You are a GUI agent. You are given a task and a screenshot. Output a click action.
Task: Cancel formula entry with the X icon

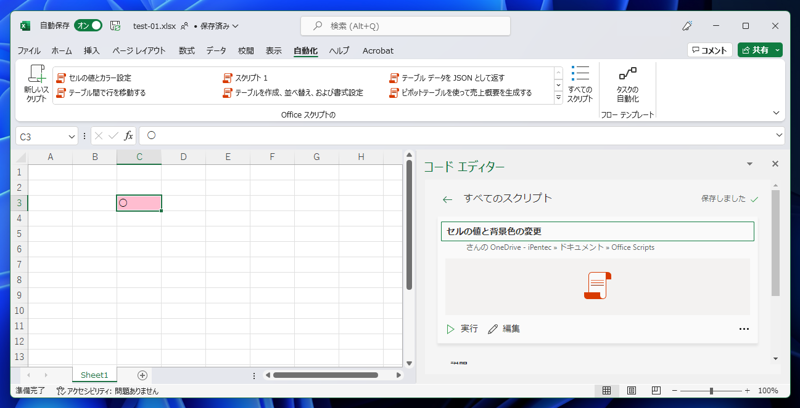[x=98, y=136]
